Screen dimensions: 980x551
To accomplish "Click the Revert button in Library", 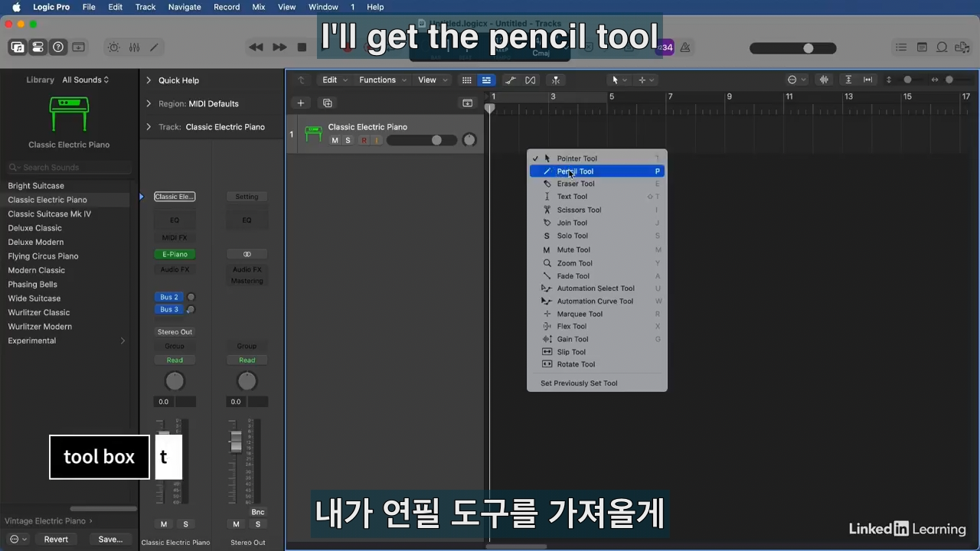I will point(56,540).
